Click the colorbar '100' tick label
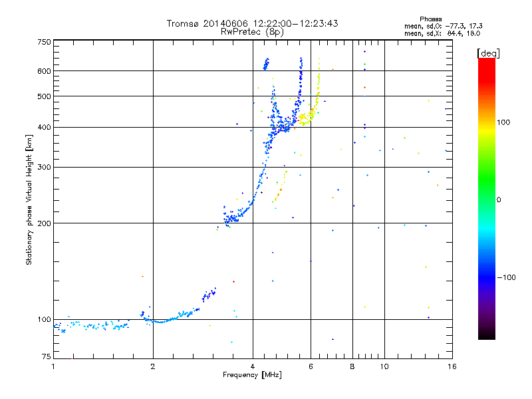Screen dimensions: 532x399 click(x=503, y=122)
